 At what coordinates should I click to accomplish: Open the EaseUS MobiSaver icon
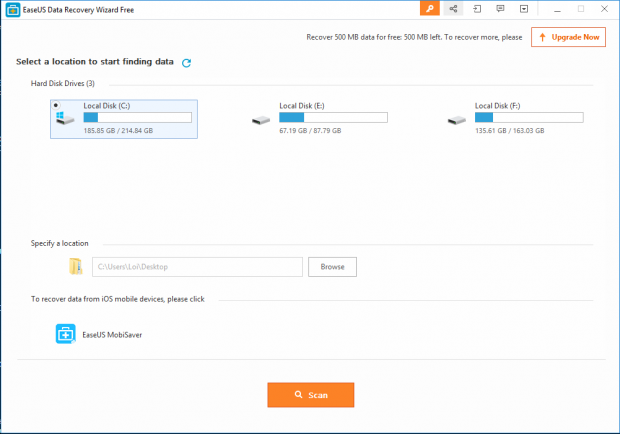(65, 334)
